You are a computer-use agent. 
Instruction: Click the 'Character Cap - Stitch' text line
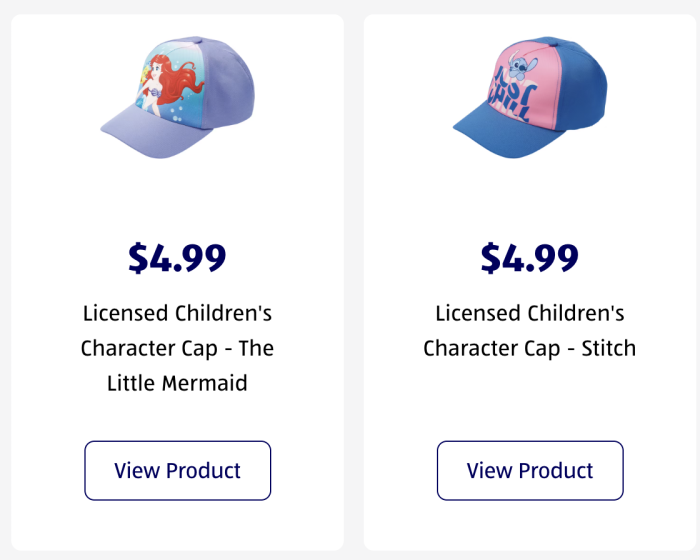click(x=530, y=348)
